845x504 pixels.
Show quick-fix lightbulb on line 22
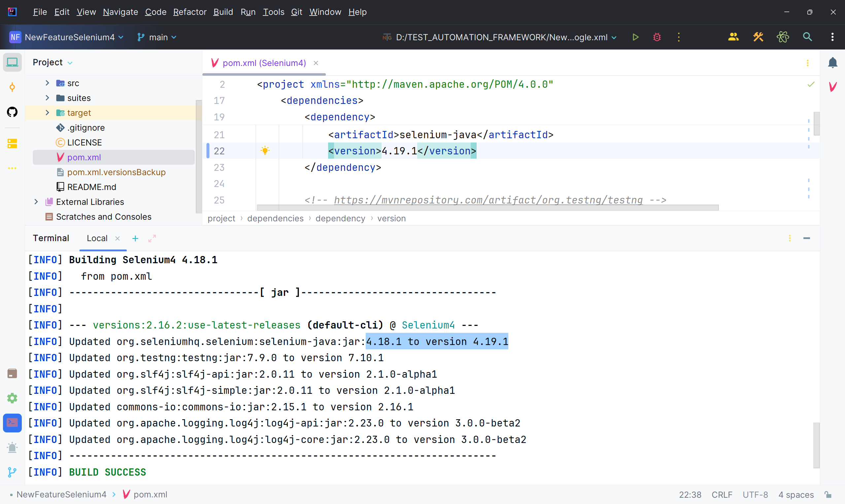tap(265, 150)
